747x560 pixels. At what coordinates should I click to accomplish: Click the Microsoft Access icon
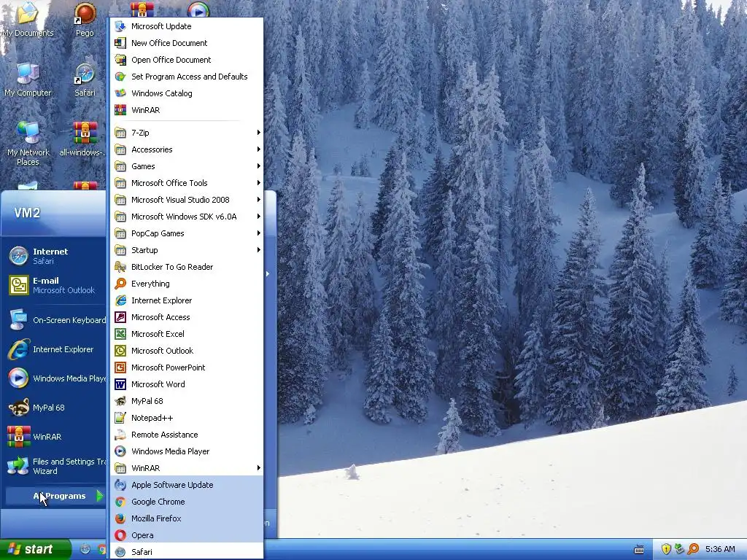(120, 317)
